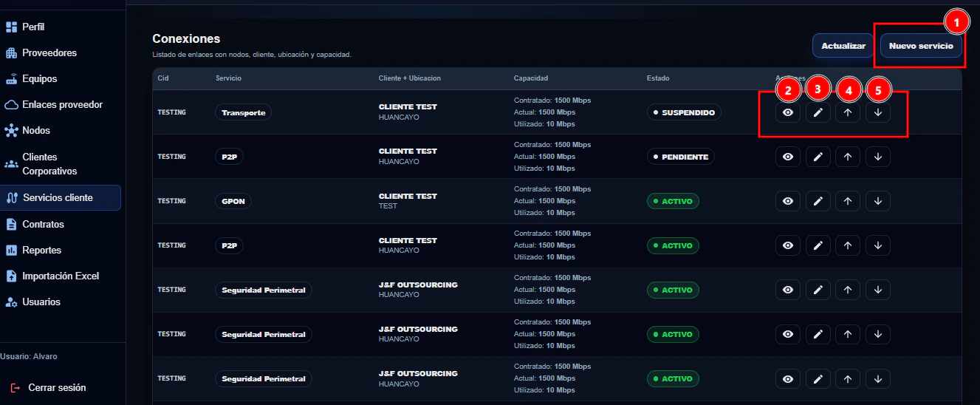This screenshot has height=405, width=980.
Task: Click the up arrow on the GPON row
Action: [848, 201]
